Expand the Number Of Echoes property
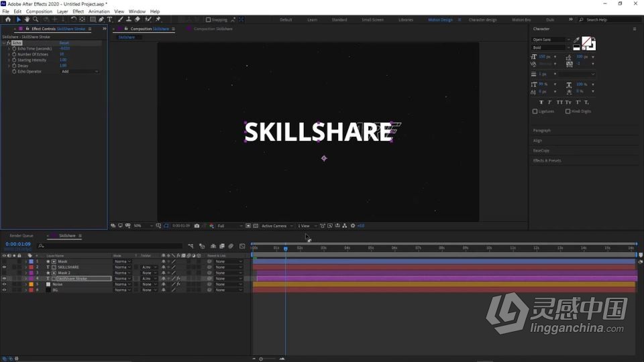Viewport: 644px width, 362px height. [9, 54]
